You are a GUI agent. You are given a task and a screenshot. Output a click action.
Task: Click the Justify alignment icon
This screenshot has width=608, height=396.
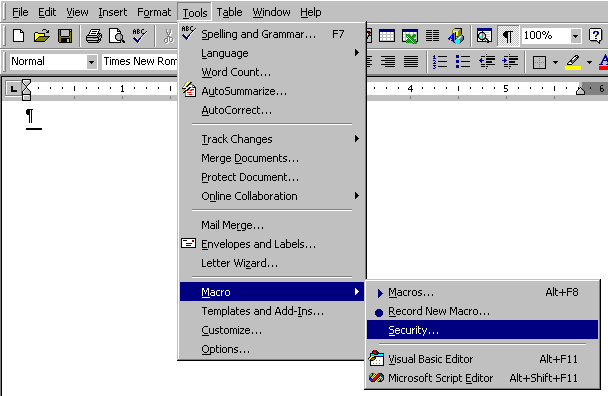[x=411, y=62]
